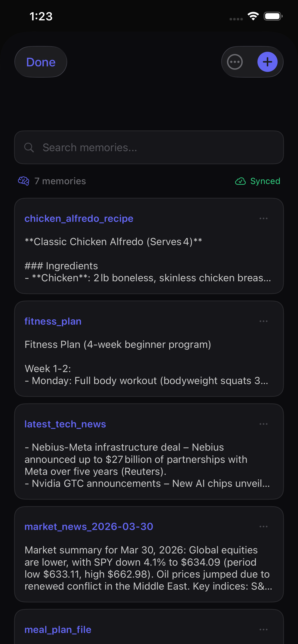Tap the green cloud sync icon
Image resolution: width=298 pixels, height=644 pixels.
tap(240, 181)
